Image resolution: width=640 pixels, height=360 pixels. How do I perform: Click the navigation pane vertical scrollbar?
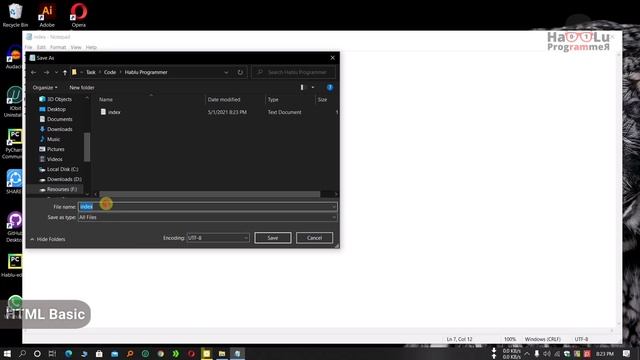[87, 147]
